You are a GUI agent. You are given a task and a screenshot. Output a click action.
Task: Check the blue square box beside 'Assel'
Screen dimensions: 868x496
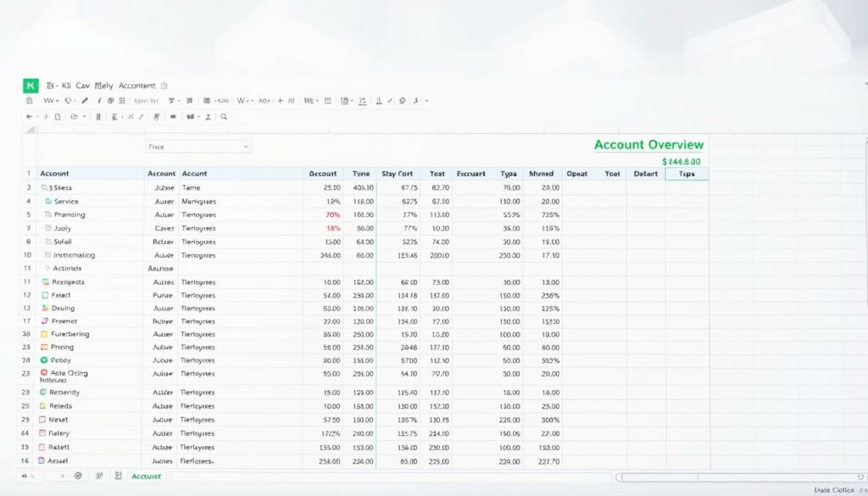[42, 460]
